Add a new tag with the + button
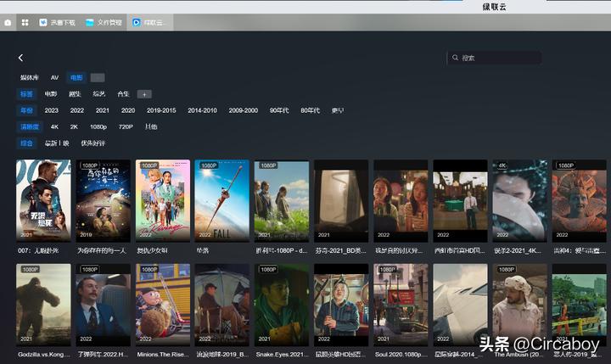 tap(144, 94)
